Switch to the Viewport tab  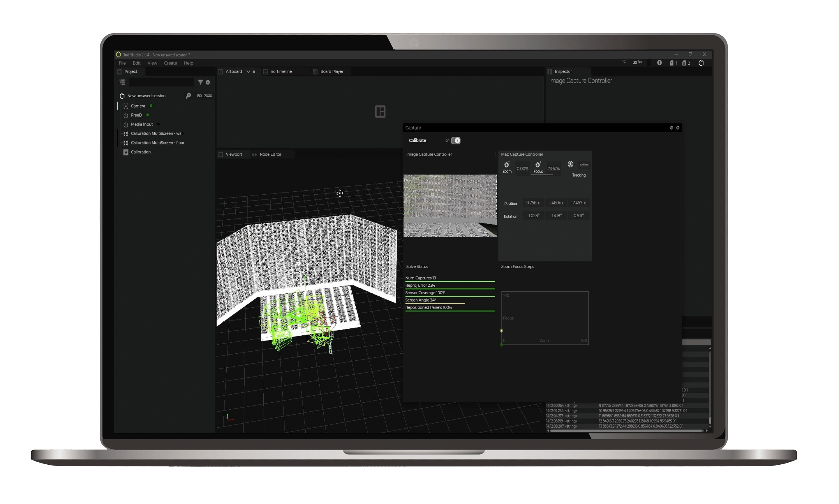234,154
